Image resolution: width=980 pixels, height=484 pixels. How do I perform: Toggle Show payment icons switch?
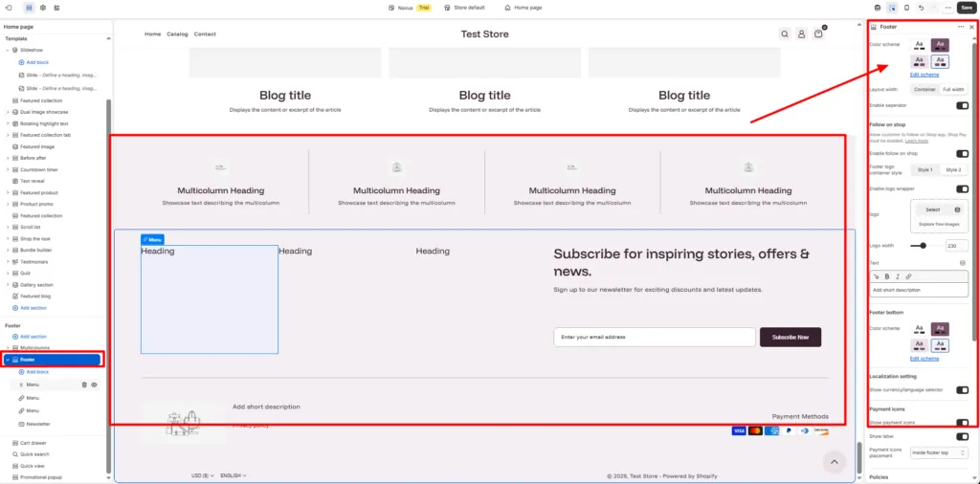coord(963,423)
